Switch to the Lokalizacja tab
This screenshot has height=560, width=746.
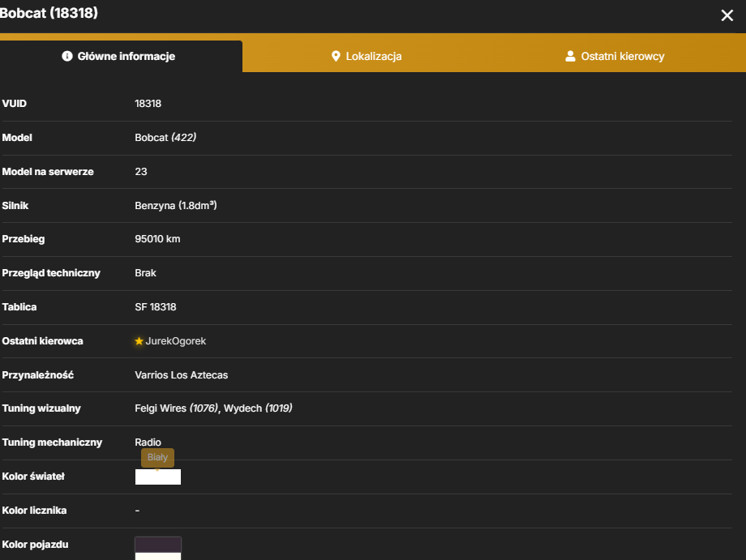coord(367,56)
